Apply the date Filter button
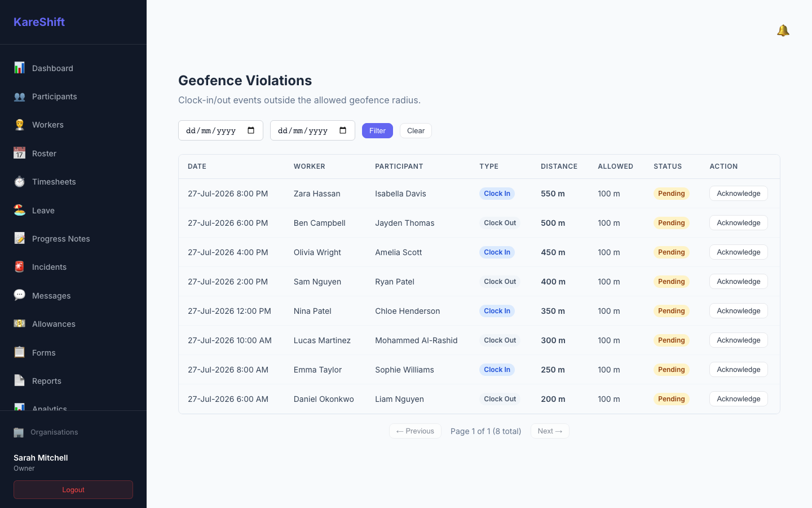The width and height of the screenshot is (812, 508). 377,130
